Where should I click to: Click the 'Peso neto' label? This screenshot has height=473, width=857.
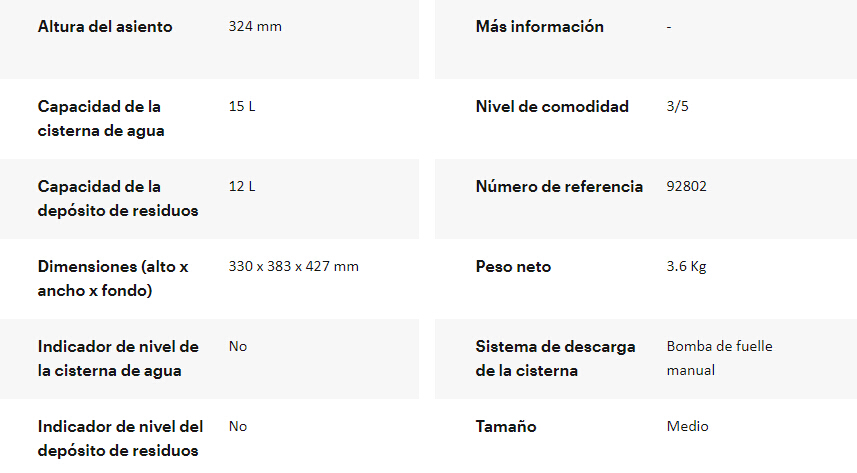513,267
